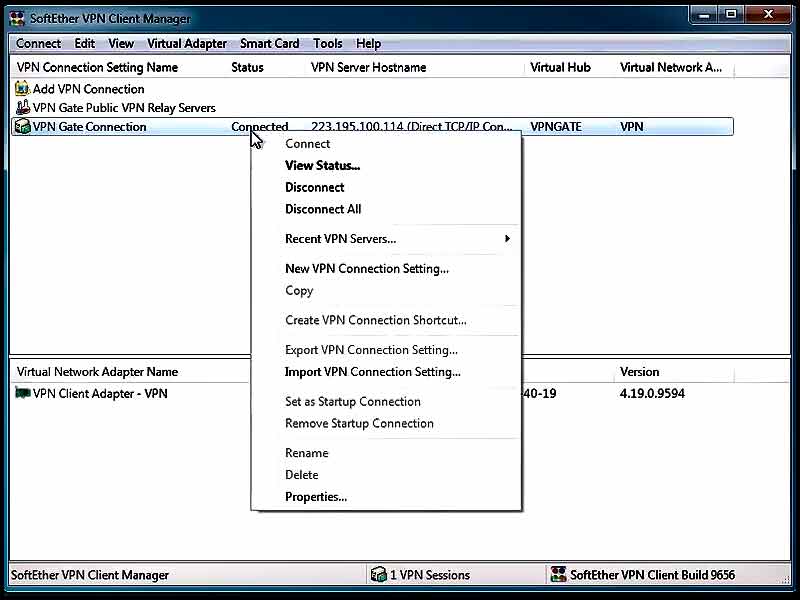Select the Add VPN Connection entry
Viewport: 800px width, 600px height.
88,89
